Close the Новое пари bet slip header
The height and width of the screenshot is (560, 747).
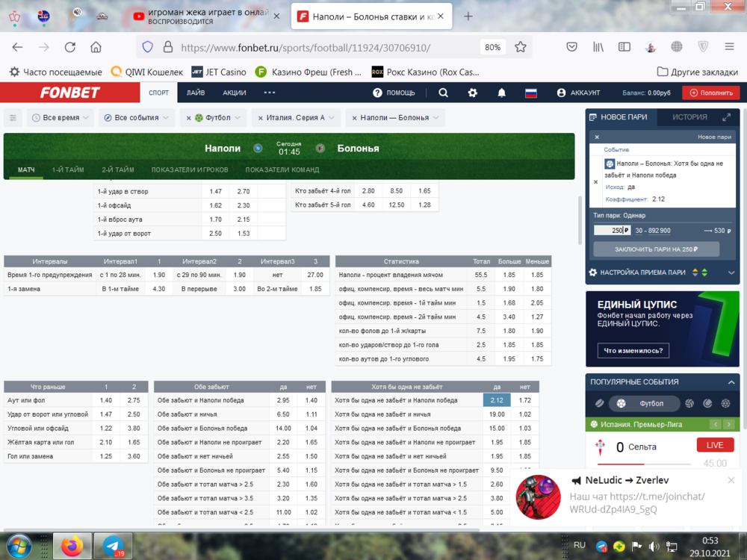point(597,137)
